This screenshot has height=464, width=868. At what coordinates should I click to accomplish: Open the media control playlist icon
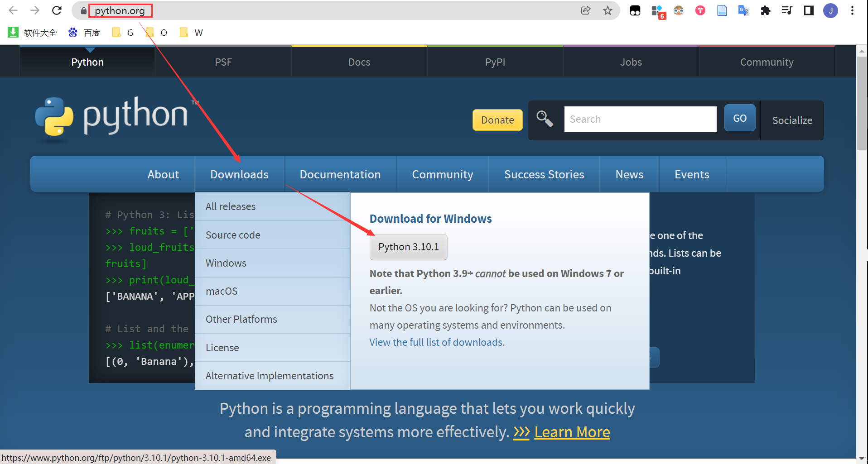pyautogui.click(x=787, y=10)
